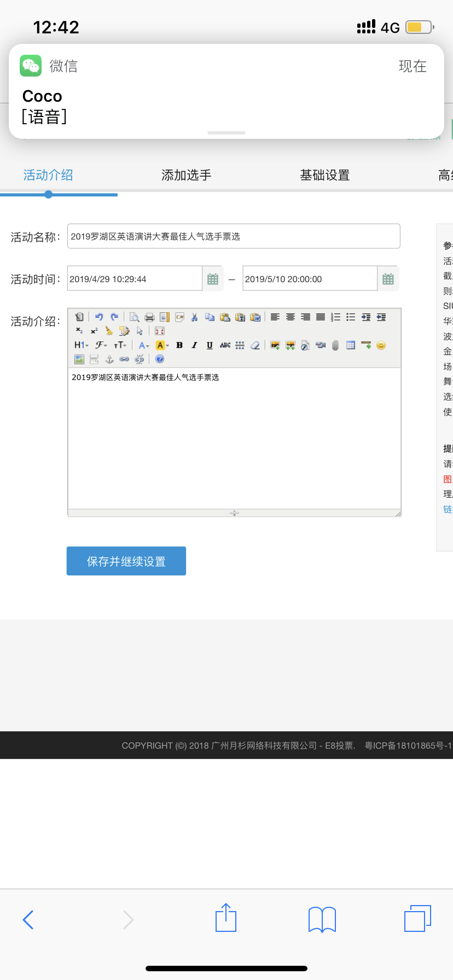The width and height of the screenshot is (453, 980).
Task: Click the 活动名称 text input field
Action: [234, 236]
